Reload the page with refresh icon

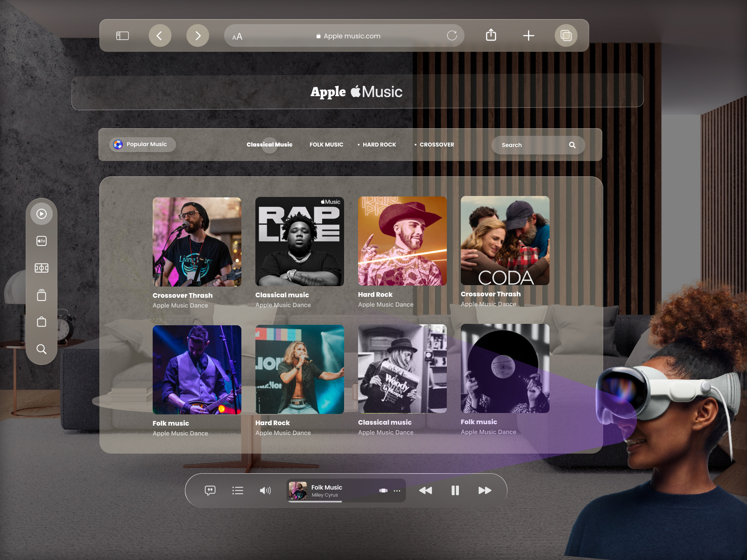click(x=452, y=35)
